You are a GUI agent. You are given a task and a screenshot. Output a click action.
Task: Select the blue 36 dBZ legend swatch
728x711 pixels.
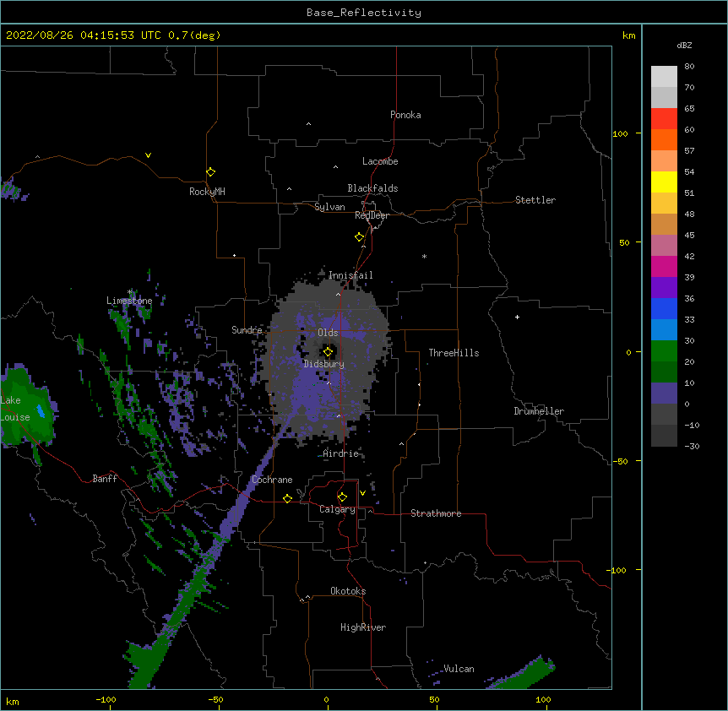point(664,308)
